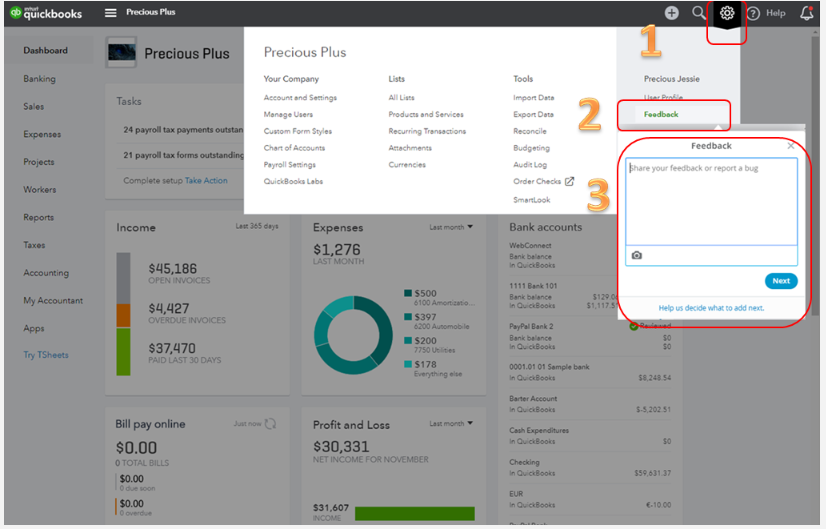
Task: Open Audit Log
Action: pos(530,165)
